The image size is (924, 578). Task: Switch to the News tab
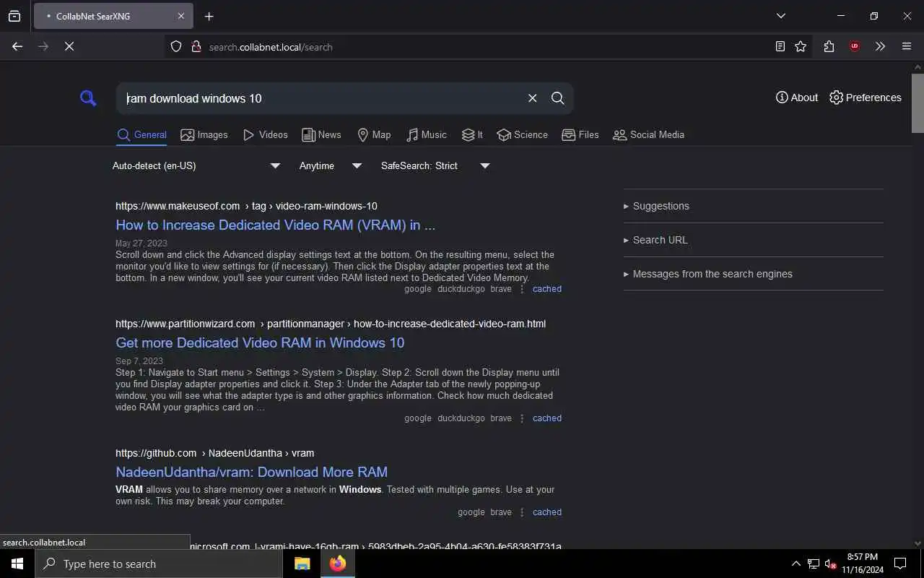pyautogui.click(x=321, y=134)
